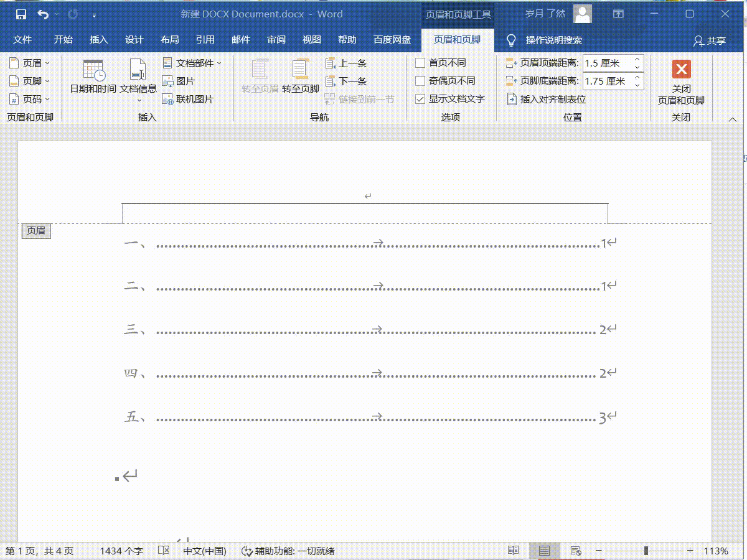The height and width of the screenshot is (560, 747).
Task: Click the 下一条 next button
Action: pyautogui.click(x=346, y=81)
